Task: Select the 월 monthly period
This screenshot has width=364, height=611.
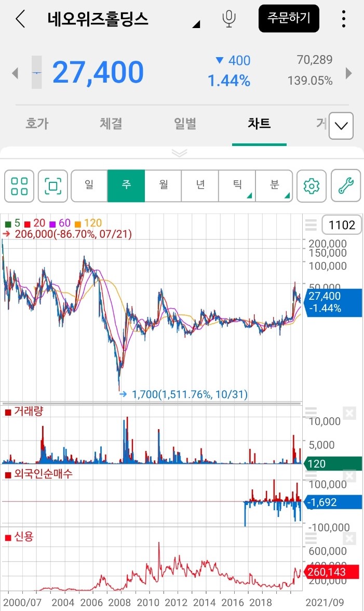Action: 163,185
